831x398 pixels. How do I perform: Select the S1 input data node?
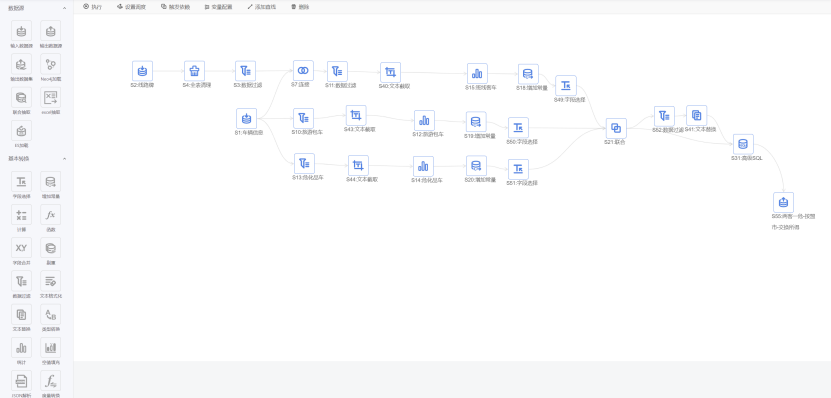[x=246, y=119]
